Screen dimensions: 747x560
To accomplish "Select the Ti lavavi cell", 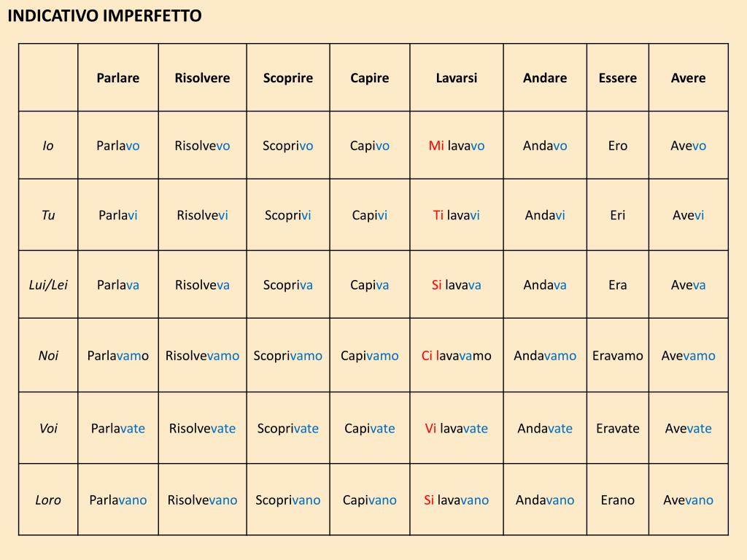I will 457,215.
